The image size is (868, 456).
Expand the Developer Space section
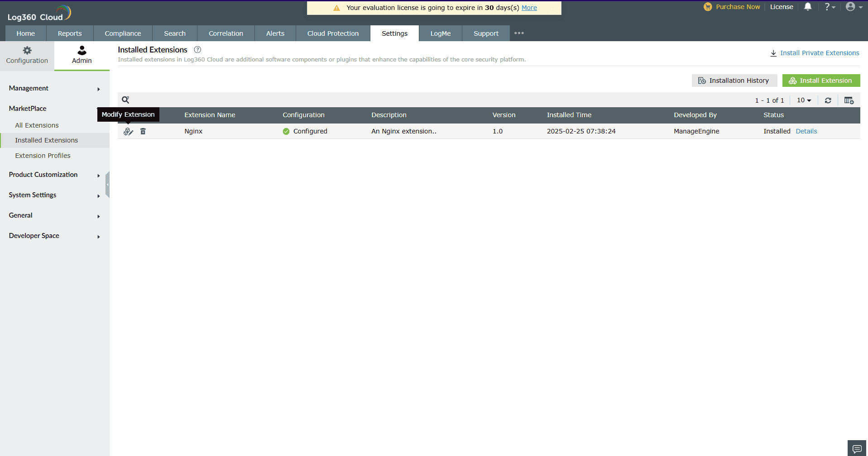[x=54, y=236]
